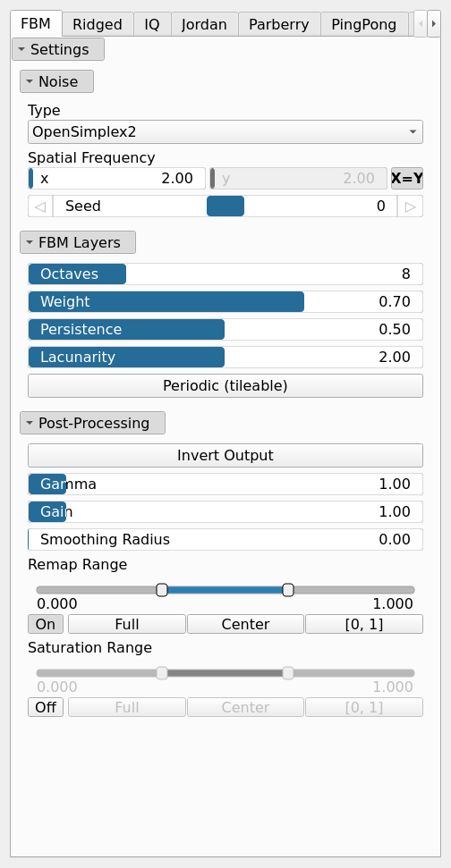
Task: Toggle Saturation Range Off button
Action: (x=46, y=707)
